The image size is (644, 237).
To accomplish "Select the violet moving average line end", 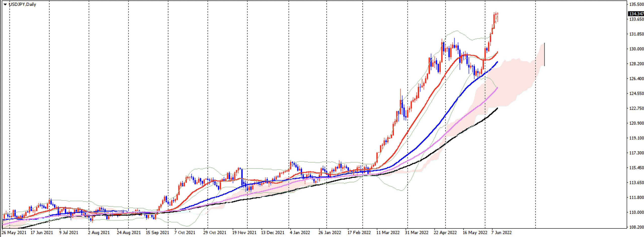I will (x=497, y=88).
